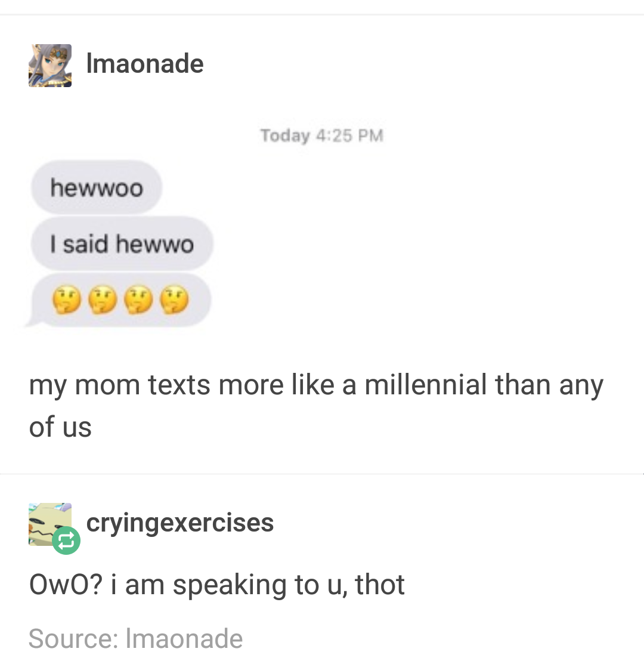Viewport: 644px width, 664px height.
Task: Click the Today 4:25 PM timestamp
Action: (321, 136)
